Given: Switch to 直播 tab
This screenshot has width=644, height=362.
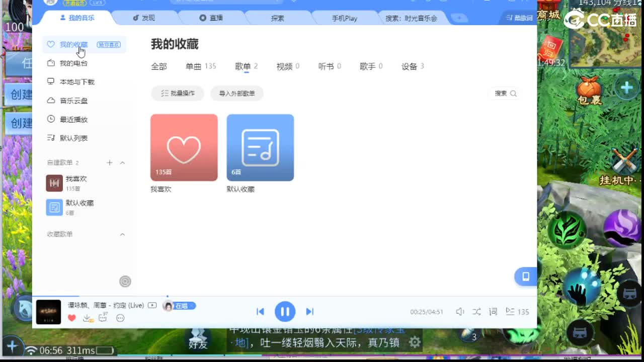Looking at the screenshot, I should click(211, 18).
